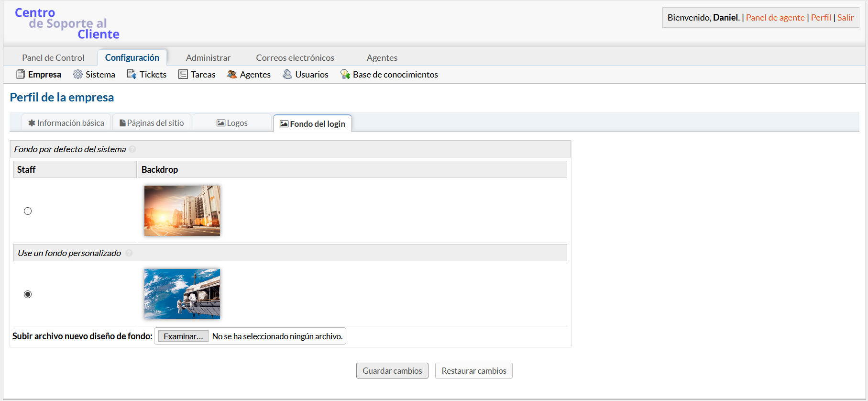This screenshot has width=868, height=401.
Task: Open the Tickets settings icon
Action: click(132, 74)
